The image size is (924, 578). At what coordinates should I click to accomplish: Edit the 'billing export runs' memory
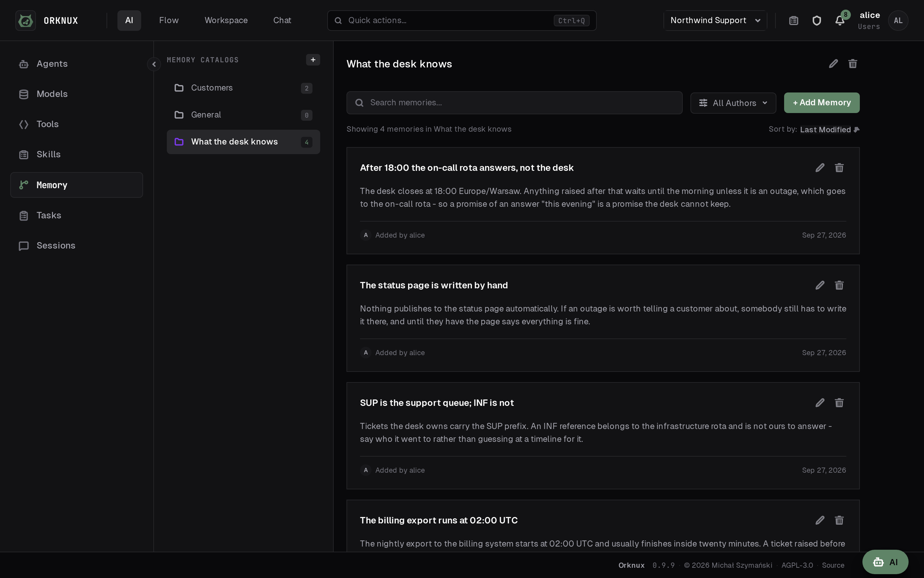[x=820, y=520]
